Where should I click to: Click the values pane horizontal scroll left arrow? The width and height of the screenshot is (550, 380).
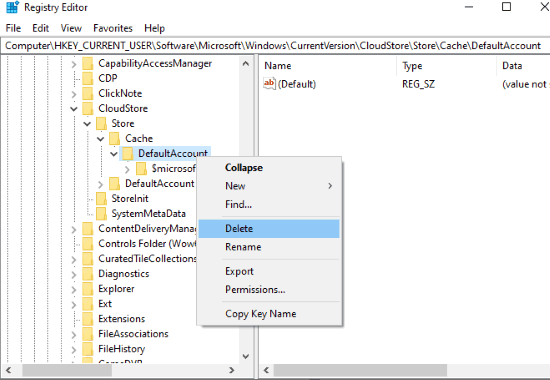[267, 370]
